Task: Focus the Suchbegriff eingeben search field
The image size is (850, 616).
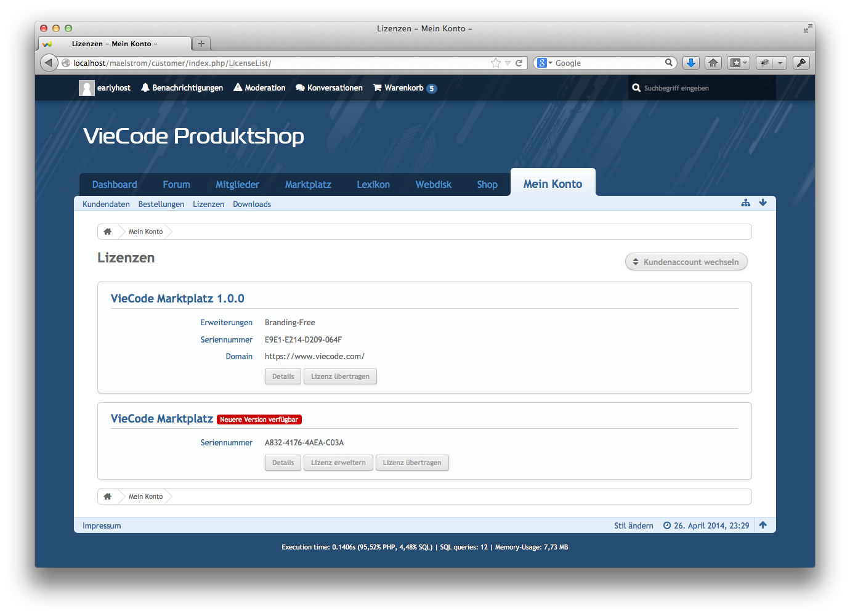Action: 702,88
